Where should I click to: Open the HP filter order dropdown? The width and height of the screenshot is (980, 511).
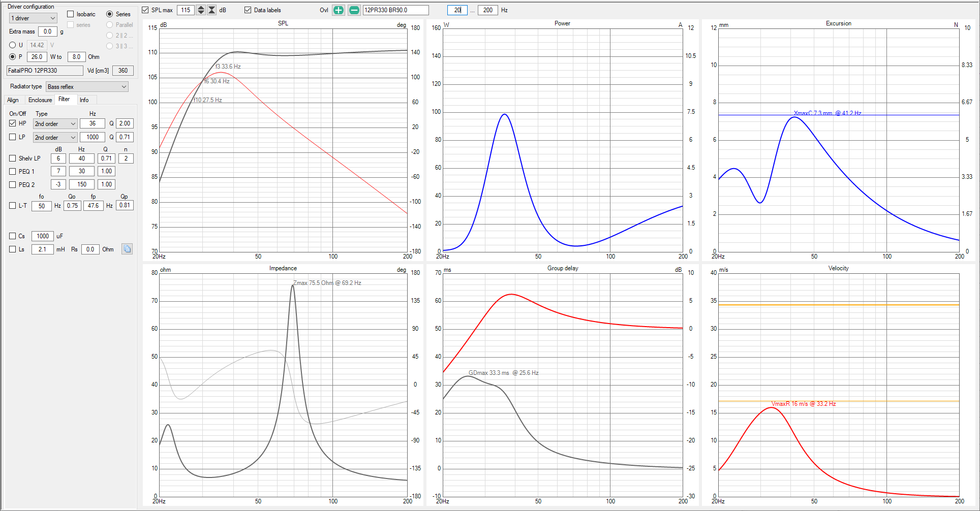tap(55, 124)
